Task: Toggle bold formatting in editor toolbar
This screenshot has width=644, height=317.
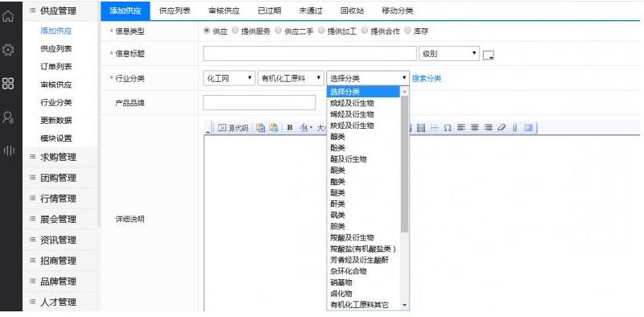Action: click(x=290, y=128)
